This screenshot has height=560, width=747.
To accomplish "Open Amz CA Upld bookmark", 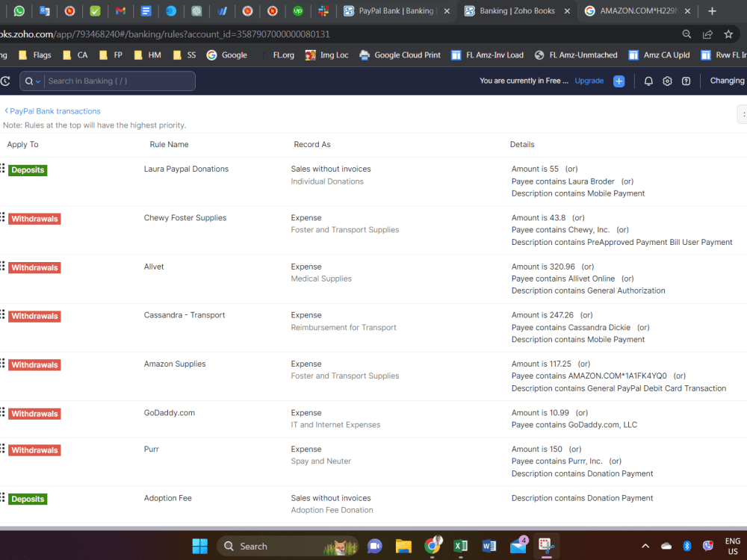I will point(660,55).
